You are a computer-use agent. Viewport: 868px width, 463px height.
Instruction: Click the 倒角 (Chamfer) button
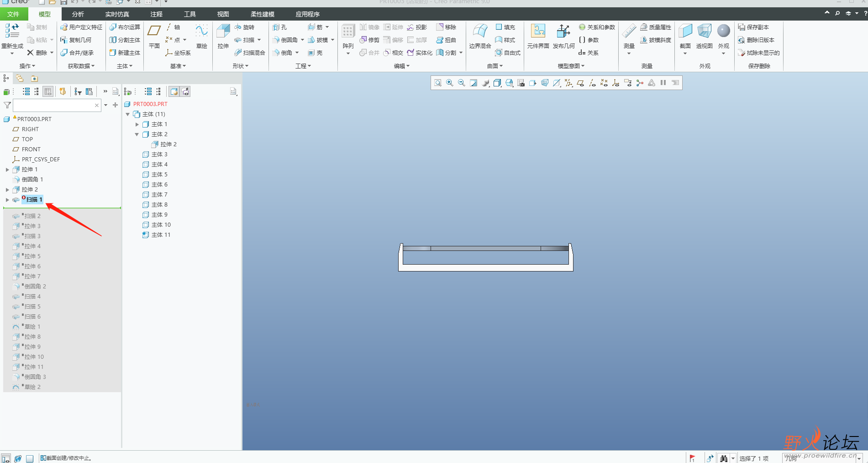tap(283, 53)
